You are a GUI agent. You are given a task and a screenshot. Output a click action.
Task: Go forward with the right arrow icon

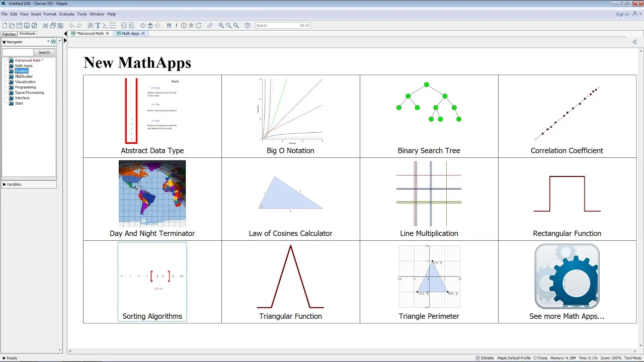pos(157,25)
